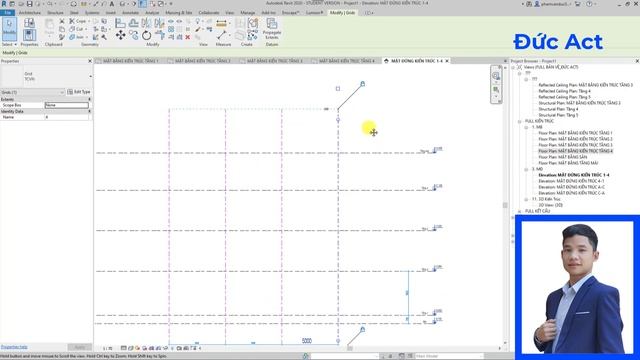Select the Move tool
This screenshot has width=640, height=360.
point(120,35)
